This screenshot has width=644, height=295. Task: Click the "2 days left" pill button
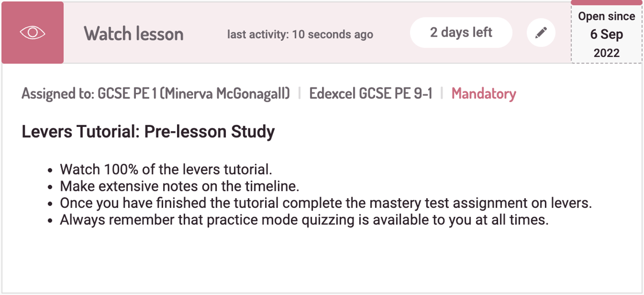461,33
